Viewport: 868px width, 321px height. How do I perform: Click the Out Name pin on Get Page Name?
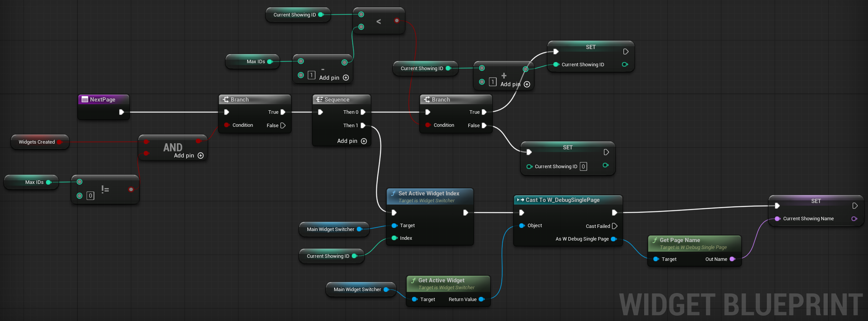pos(732,259)
